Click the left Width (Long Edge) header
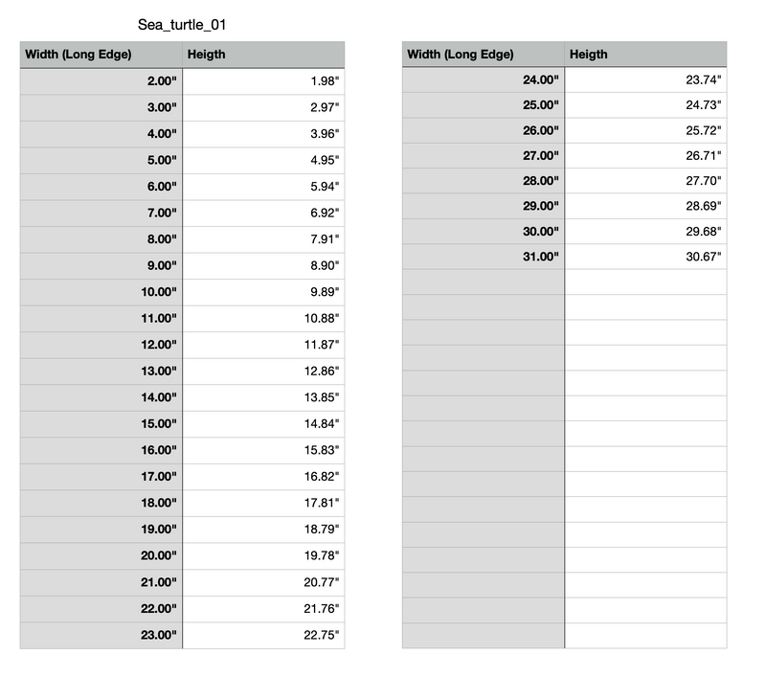 point(101,55)
